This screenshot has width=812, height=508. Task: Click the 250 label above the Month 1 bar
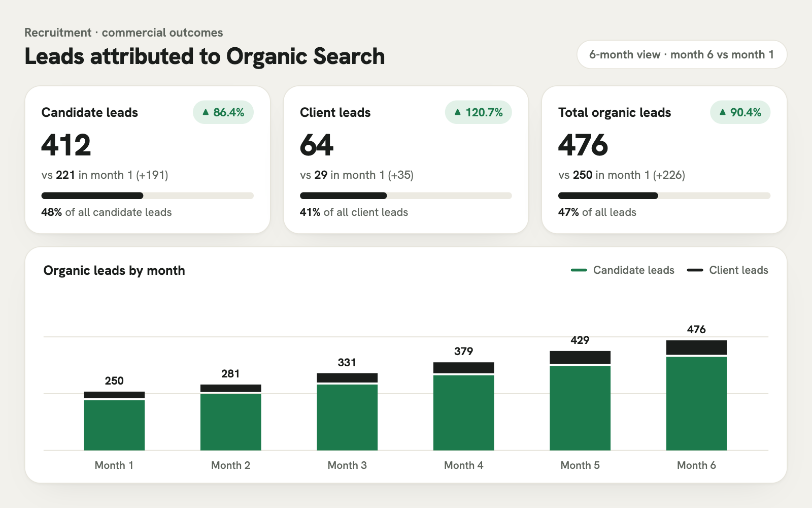click(114, 380)
